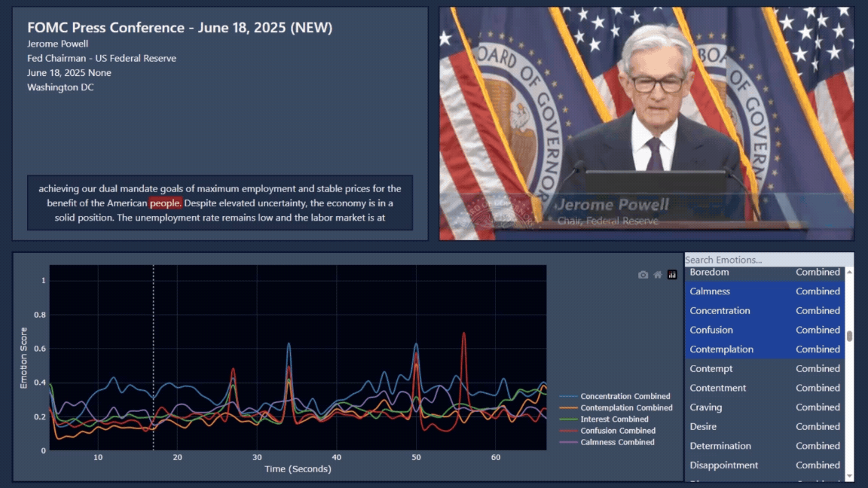Click the Jerome Powell video frame
The width and height of the screenshot is (868, 488).
point(646,124)
